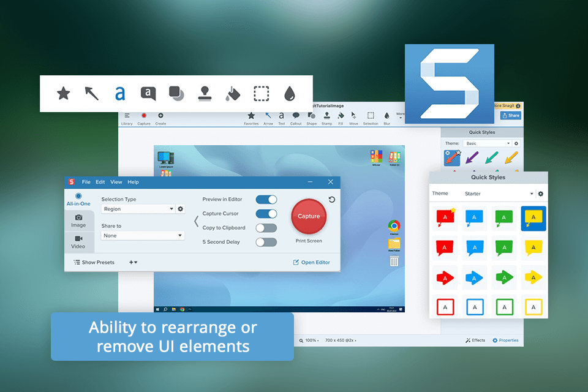
Task: Open gear settings next to Starter theme
Action: [541, 194]
